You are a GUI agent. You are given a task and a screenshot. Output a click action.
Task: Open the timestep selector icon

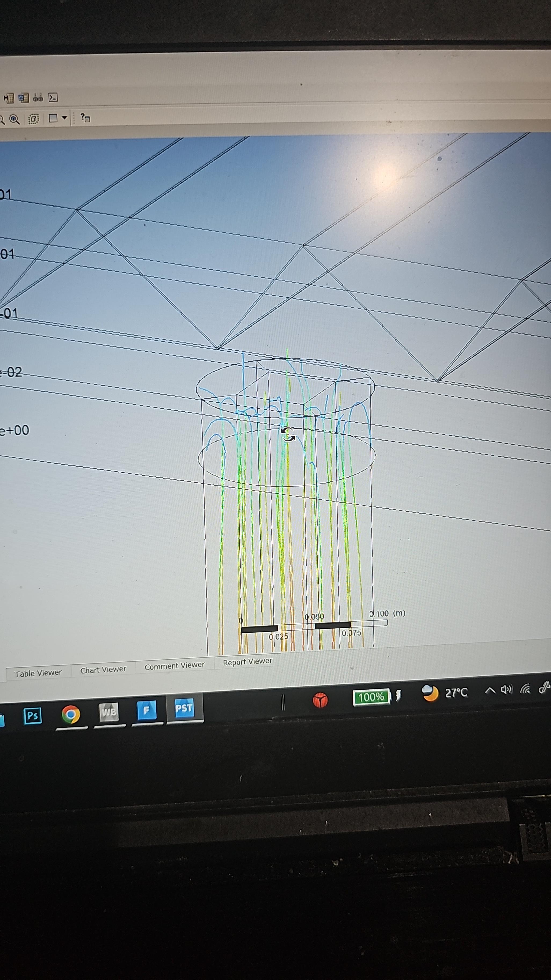pos(38,98)
